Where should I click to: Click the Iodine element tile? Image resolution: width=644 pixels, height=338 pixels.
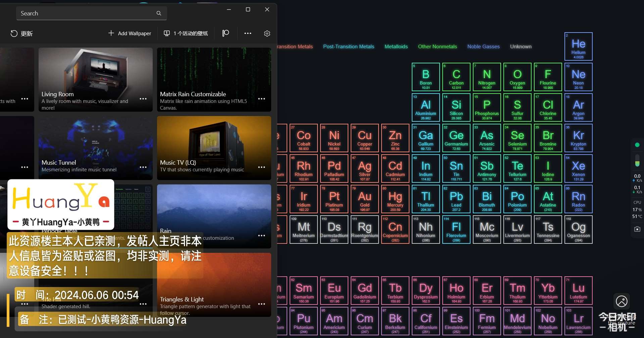click(548, 168)
